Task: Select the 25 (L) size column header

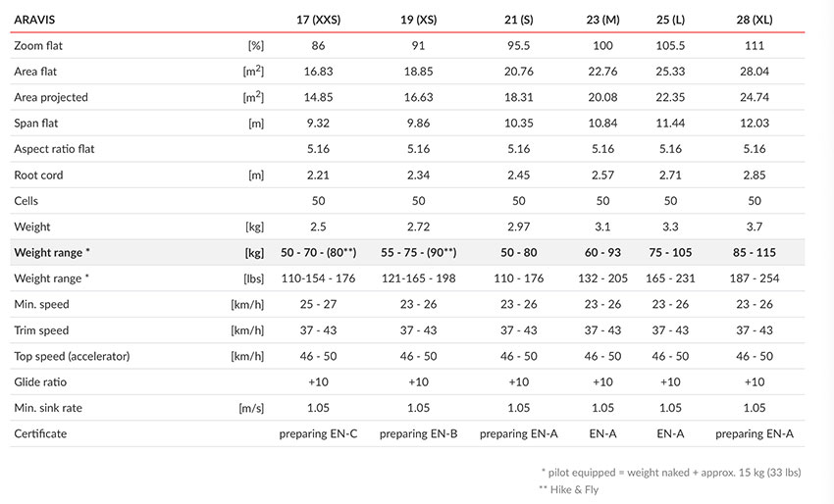Action: point(670,20)
